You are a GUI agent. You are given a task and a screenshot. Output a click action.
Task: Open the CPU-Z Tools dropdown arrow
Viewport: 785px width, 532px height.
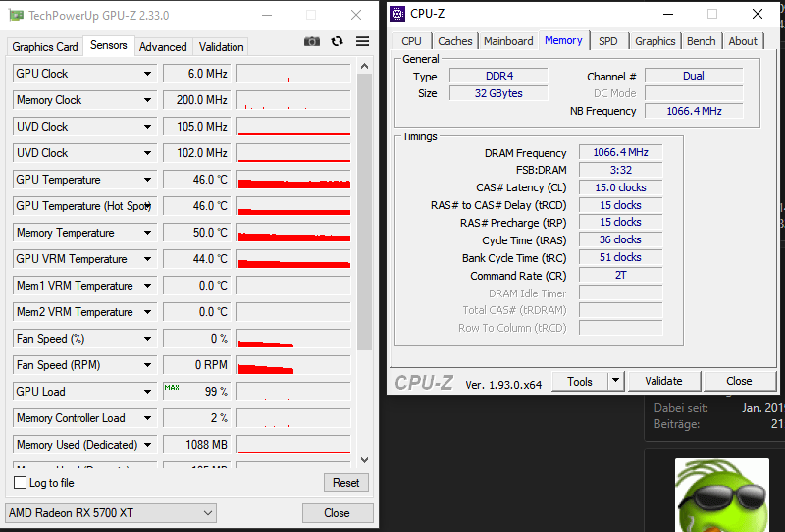(616, 381)
